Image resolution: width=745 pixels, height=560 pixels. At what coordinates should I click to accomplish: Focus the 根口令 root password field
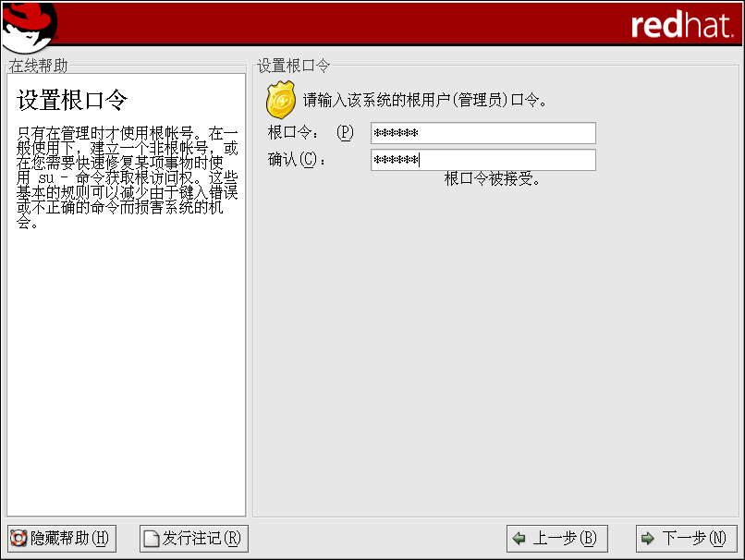pyautogui.click(x=483, y=133)
